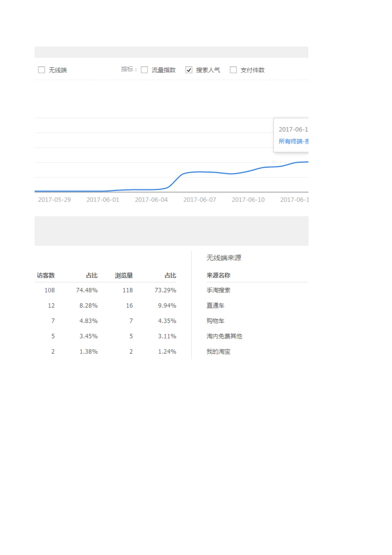The height and width of the screenshot is (555, 392).
Task: Select the 2017-06-04 axis date label
Action: coord(151,200)
